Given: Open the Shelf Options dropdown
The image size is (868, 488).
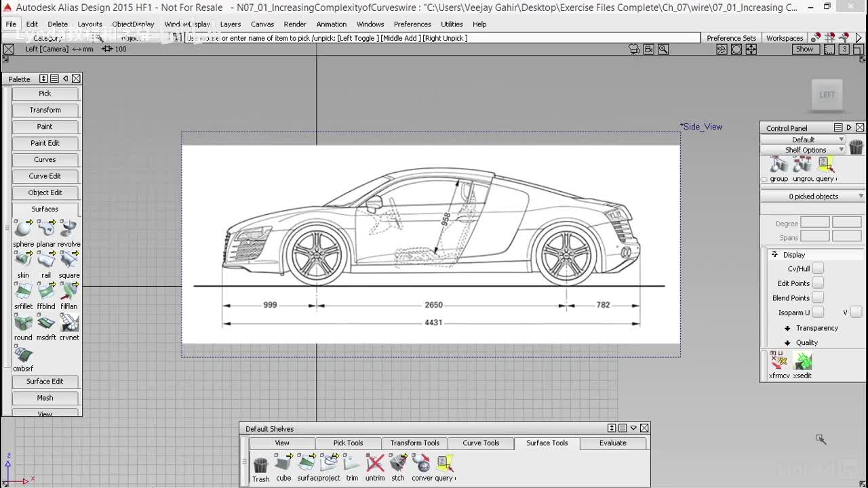Looking at the screenshot, I should (804, 150).
